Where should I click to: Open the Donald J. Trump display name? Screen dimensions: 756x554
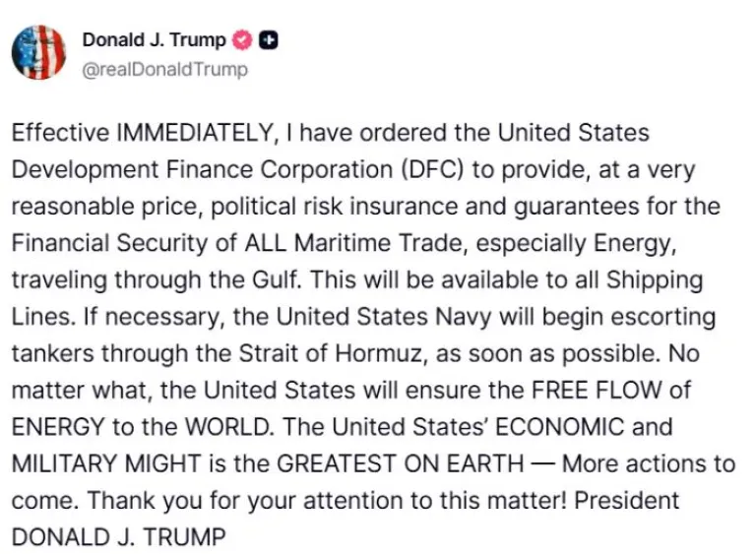click(154, 40)
